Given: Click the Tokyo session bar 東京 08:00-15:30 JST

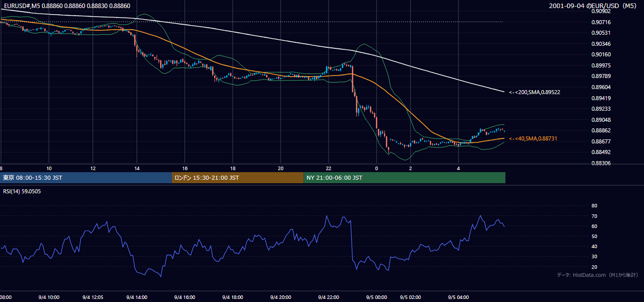Looking at the screenshot, I should coord(86,178).
